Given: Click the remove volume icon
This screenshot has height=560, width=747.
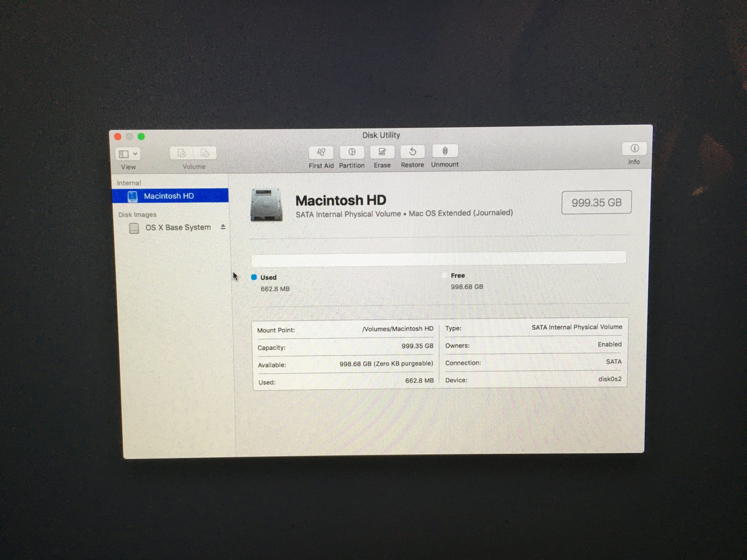Looking at the screenshot, I should pyautogui.click(x=205, y=153).
